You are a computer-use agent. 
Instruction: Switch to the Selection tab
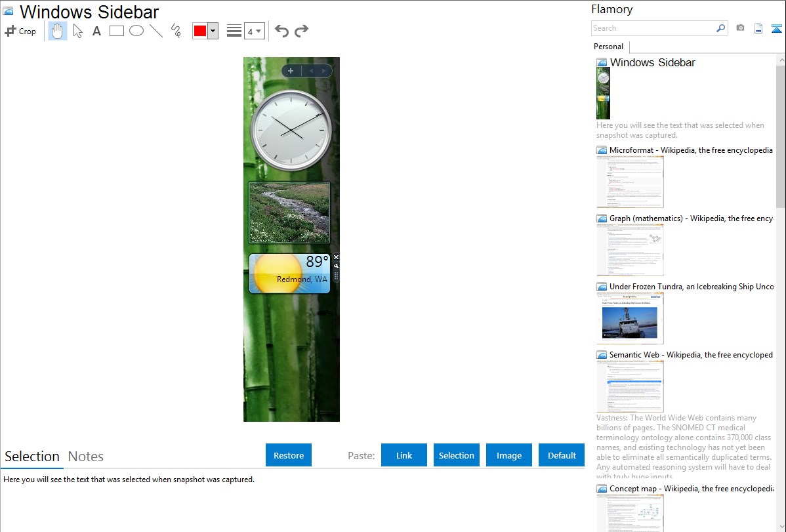click(32, 457)
